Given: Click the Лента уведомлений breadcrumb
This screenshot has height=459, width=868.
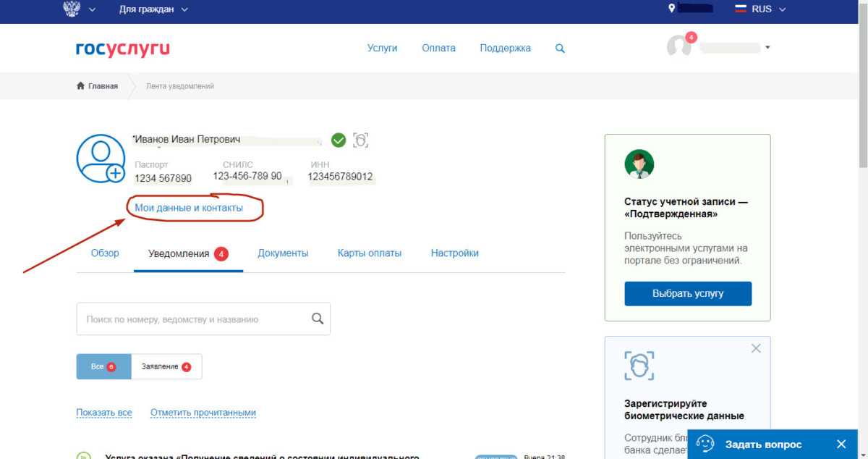Looking at the screenshot, I should tap(180, 86).
